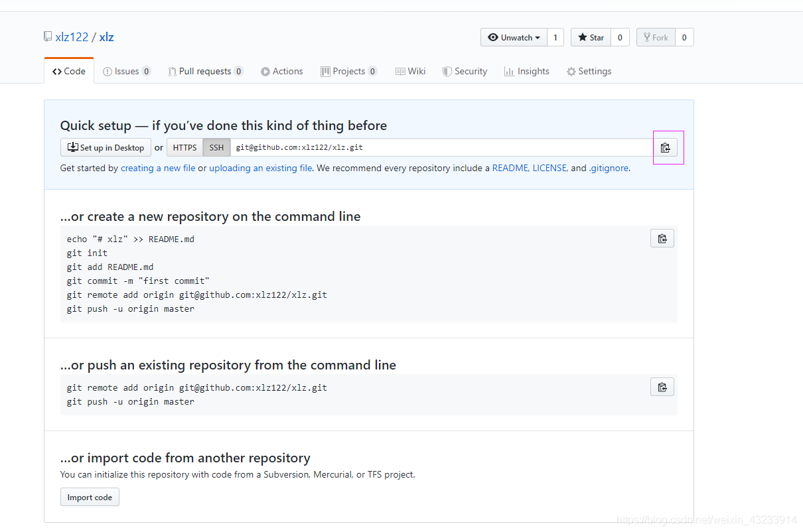Click the git@github.com clone URL field

click(x=441, y=147)
